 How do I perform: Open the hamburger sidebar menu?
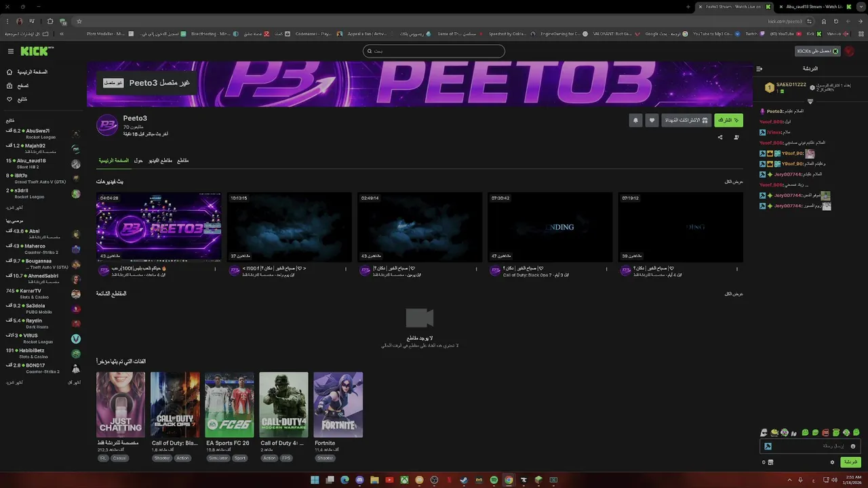[x=11, y=52]
